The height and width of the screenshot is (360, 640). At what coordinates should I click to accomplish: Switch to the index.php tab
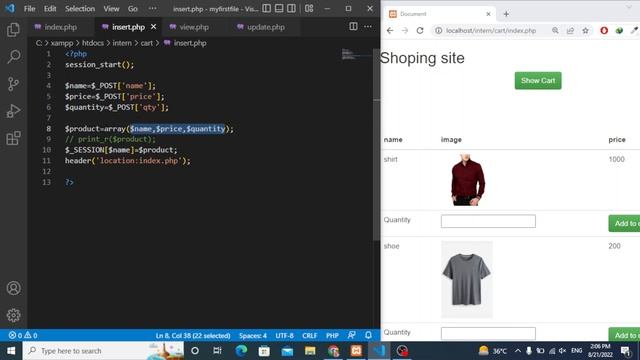(x=60, y=27)
